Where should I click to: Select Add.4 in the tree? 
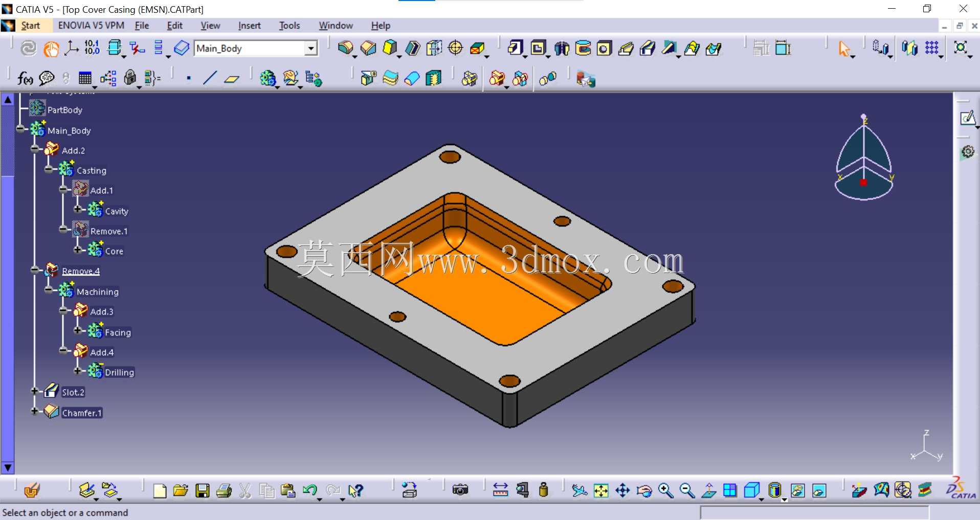click(x=102, y=352)
